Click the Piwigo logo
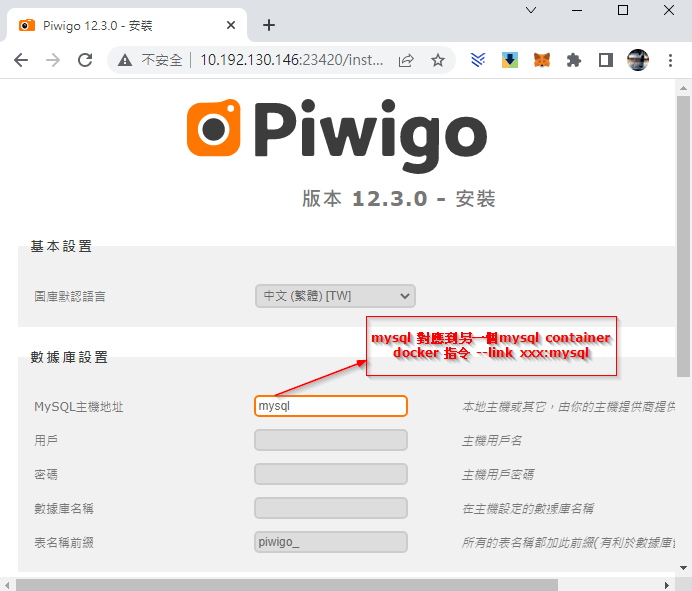Image resolution: width=692 pixels, height=591 pixels. [337, 135]
